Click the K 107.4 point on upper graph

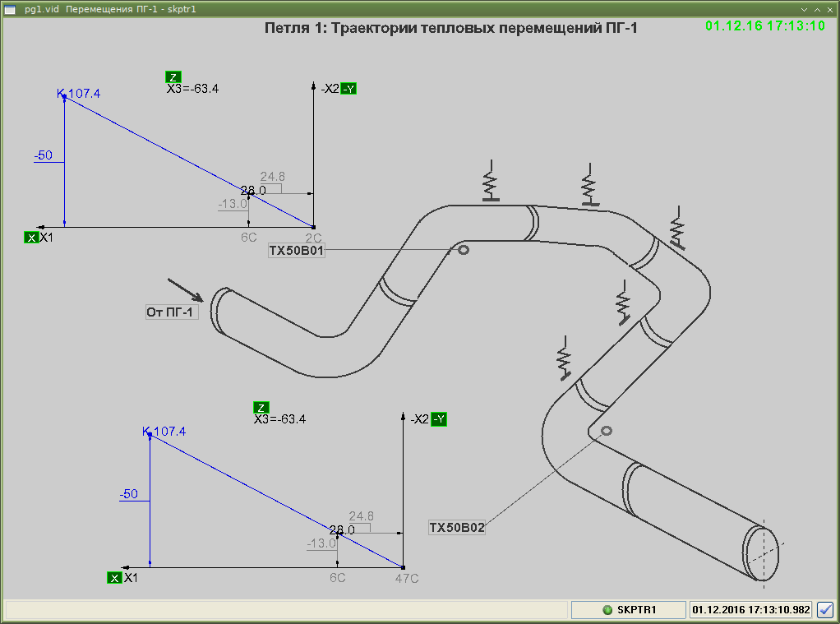tap(64, 96)
